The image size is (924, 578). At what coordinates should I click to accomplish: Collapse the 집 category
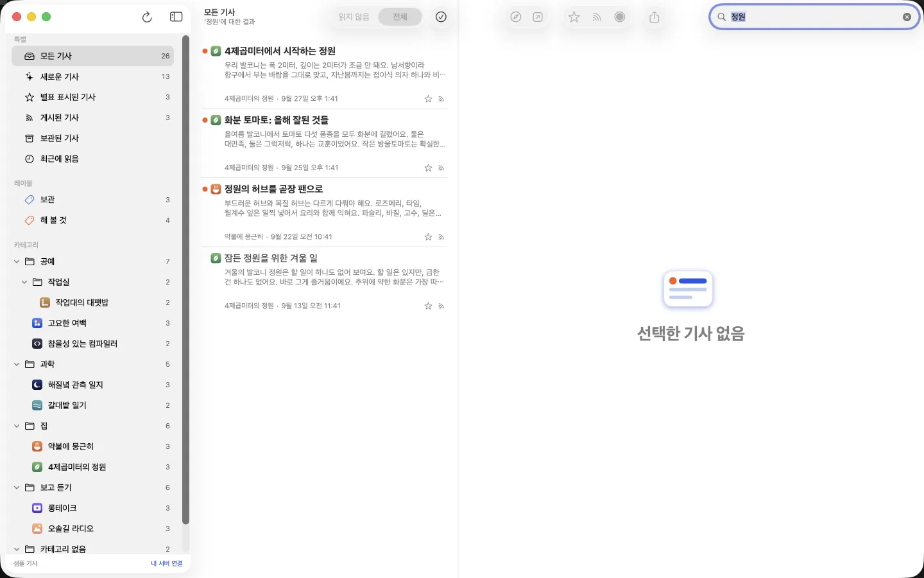(x=17, y=426)
